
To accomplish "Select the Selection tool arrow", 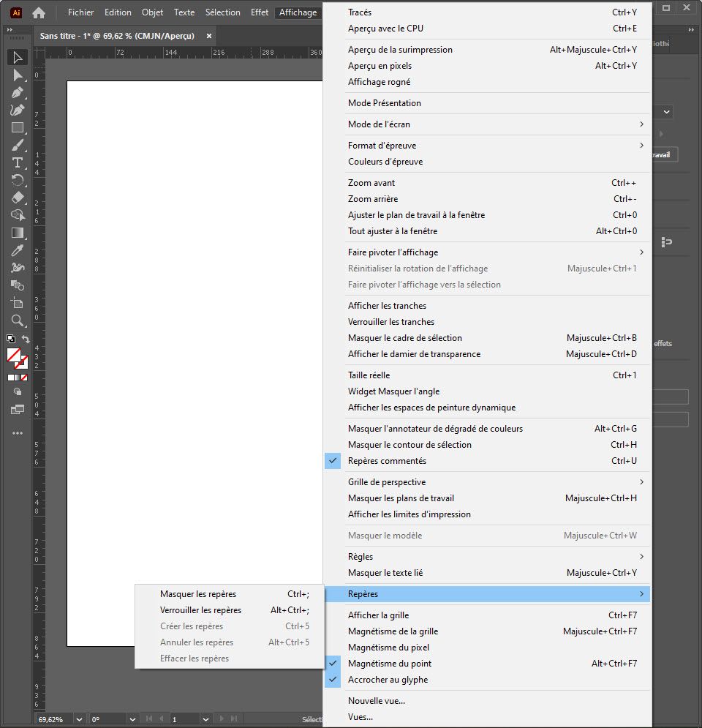I will pyautogui.click(x=17, y=58).
